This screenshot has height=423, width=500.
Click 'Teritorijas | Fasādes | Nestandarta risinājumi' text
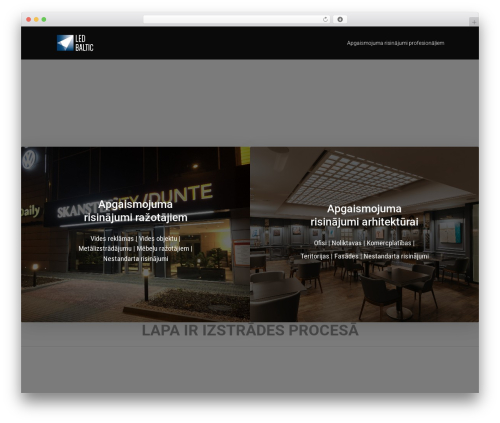[x=365, y=256]
